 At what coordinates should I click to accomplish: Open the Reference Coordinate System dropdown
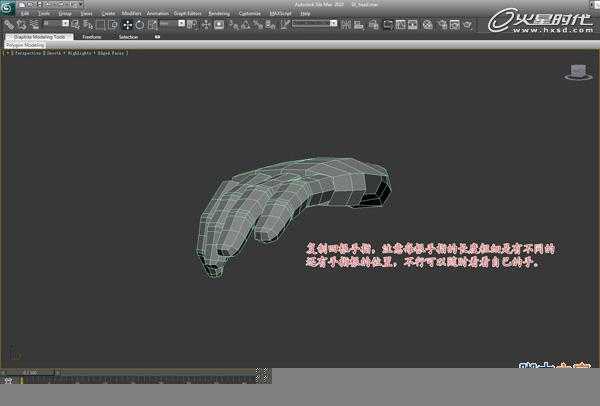point(172,24)
